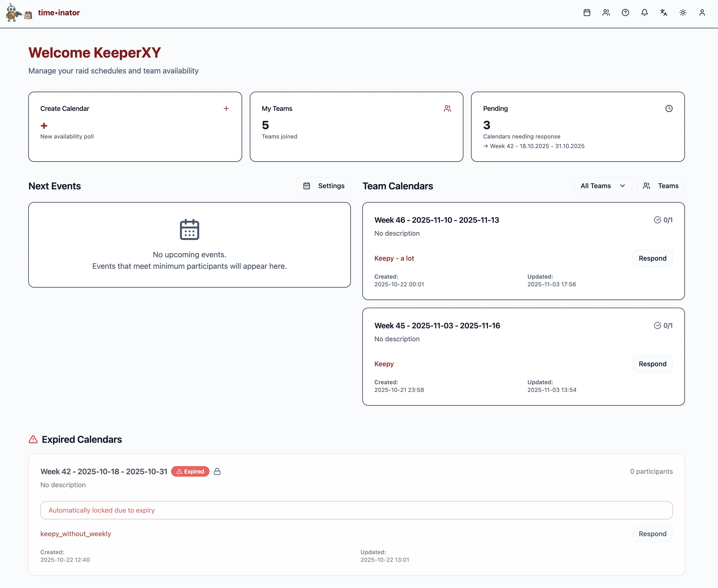The width and height of the screenshot is (718, 588).
Task: Open the user profile icon
Action: 702,12
